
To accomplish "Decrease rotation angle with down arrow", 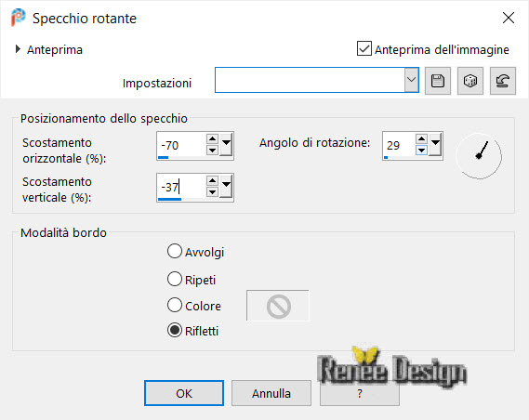I will [x=421, y=150].
